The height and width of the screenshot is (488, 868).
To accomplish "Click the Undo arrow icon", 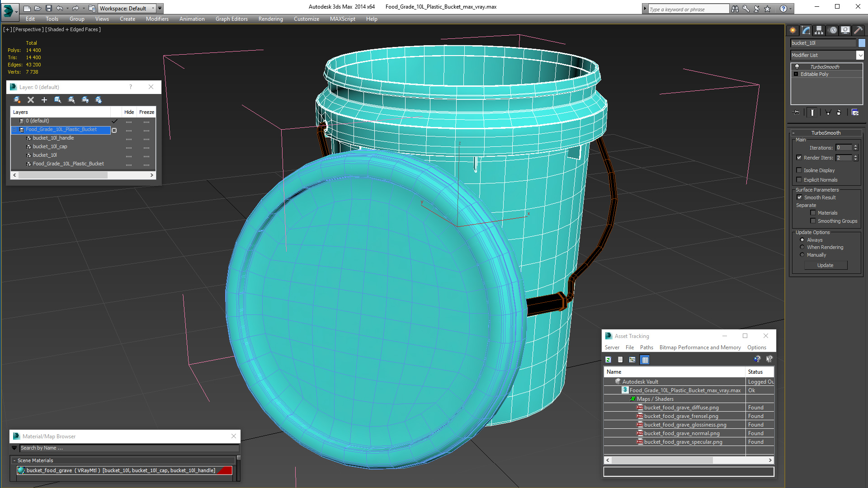I will click(x=59, y=8).
